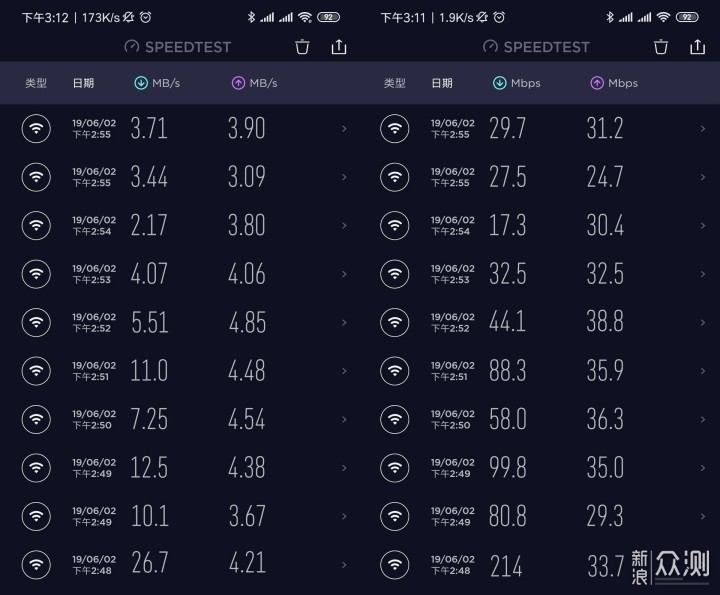
Task: Sort right list by 类型 column
Action: (x=395, y=83)
